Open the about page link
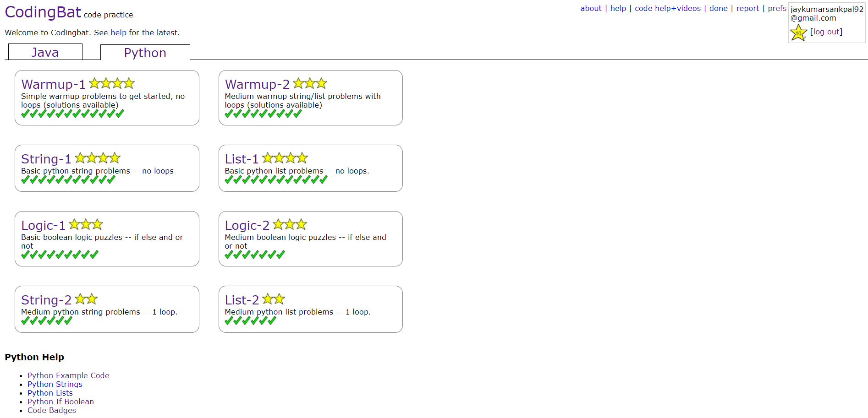Screen dimensions: 868x418 click(591, 8)
